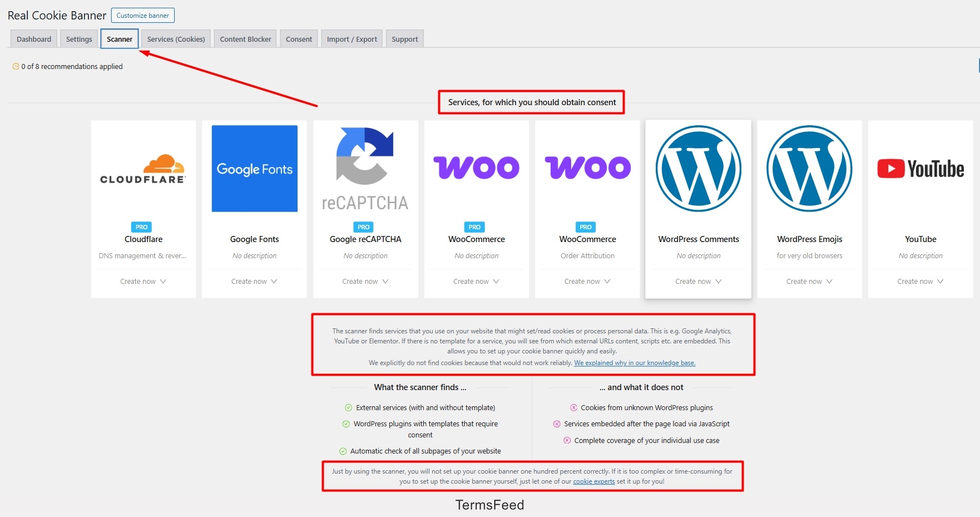The height and width of the screenshot is (517, 980).
Task: Open Create now dropdown for Google reCAPTCHA
Action: click(x=365, y=282)
